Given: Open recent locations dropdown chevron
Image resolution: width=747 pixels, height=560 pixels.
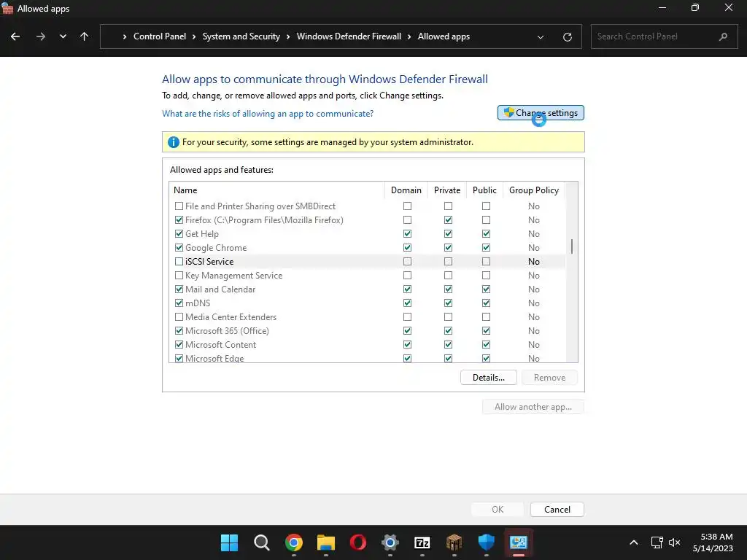Looking at the screenshot, I should coord(63,36).
